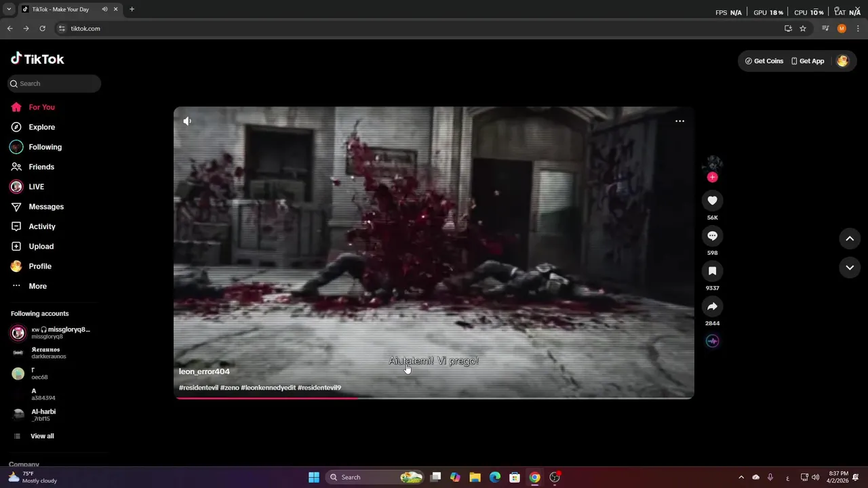Show hidden system tray icons
Image resolution: width=868 pixels, height=488 pixels.
[741, 477]
